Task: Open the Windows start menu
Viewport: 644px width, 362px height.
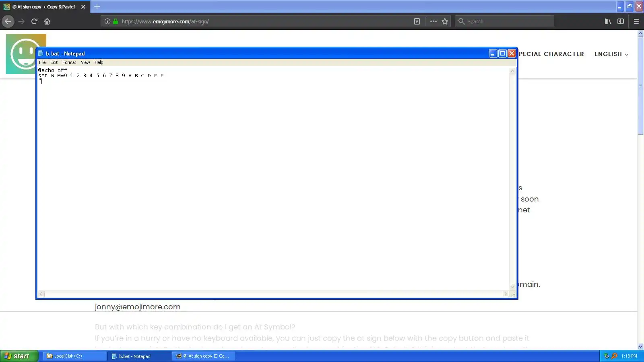Action: pos(19,356)
